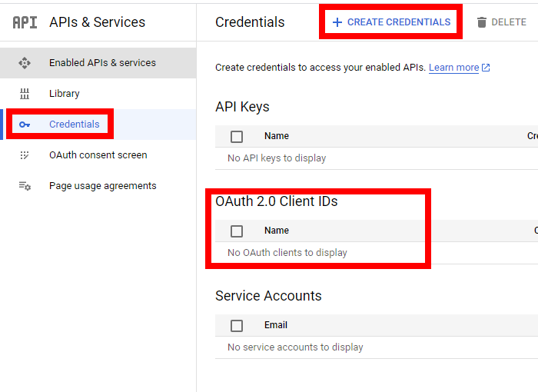Click the OAuth consent screen icon

tap(25, 155)
